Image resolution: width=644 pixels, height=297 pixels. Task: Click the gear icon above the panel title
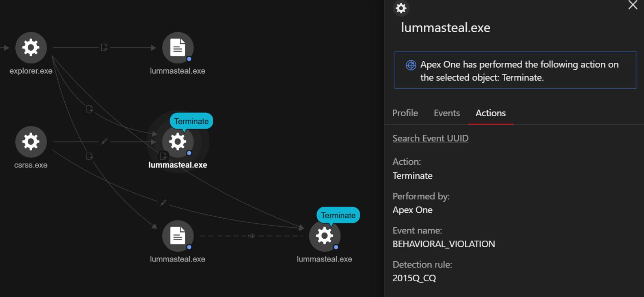pos(401,8)
